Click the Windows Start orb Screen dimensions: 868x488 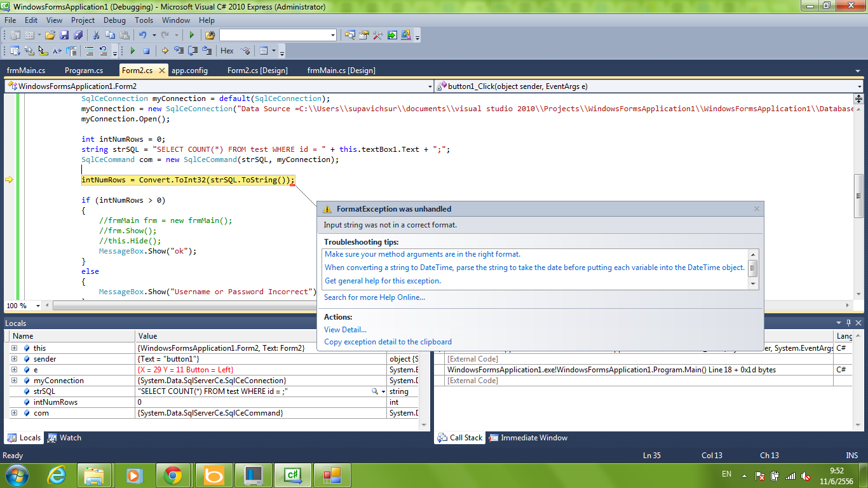point(17,475)
